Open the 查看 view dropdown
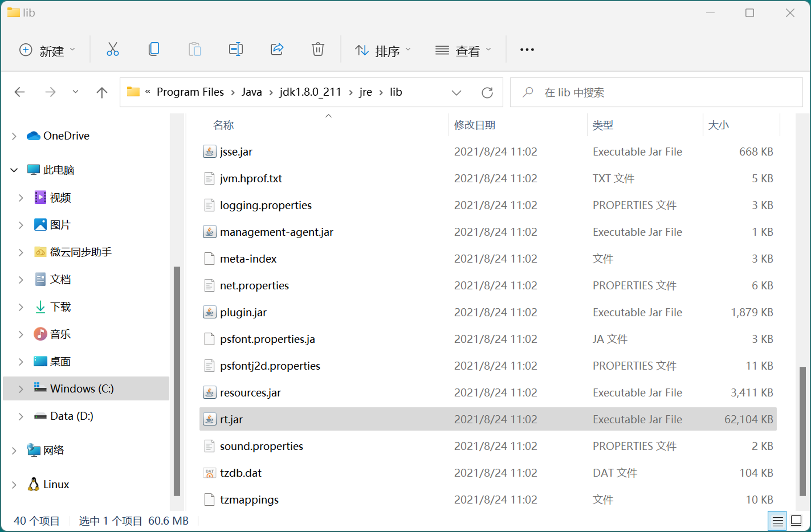The width and height of the screenshot is (811, 532). tap(463, 50)
